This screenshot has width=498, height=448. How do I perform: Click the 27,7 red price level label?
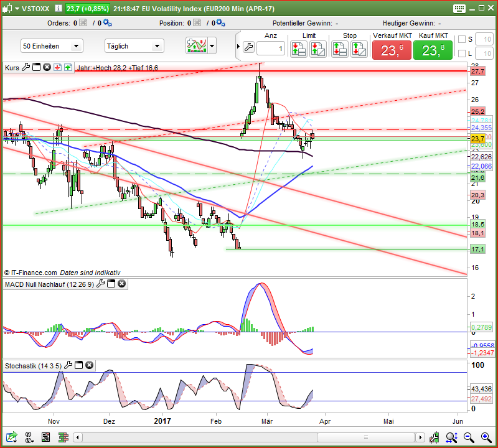[x=477, y=71]
